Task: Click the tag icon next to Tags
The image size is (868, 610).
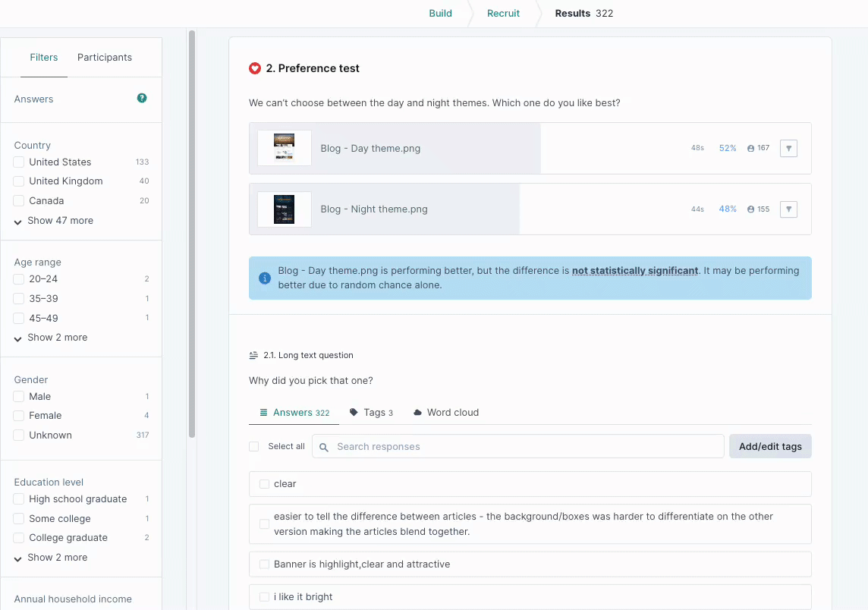Action: pos(352,412)
